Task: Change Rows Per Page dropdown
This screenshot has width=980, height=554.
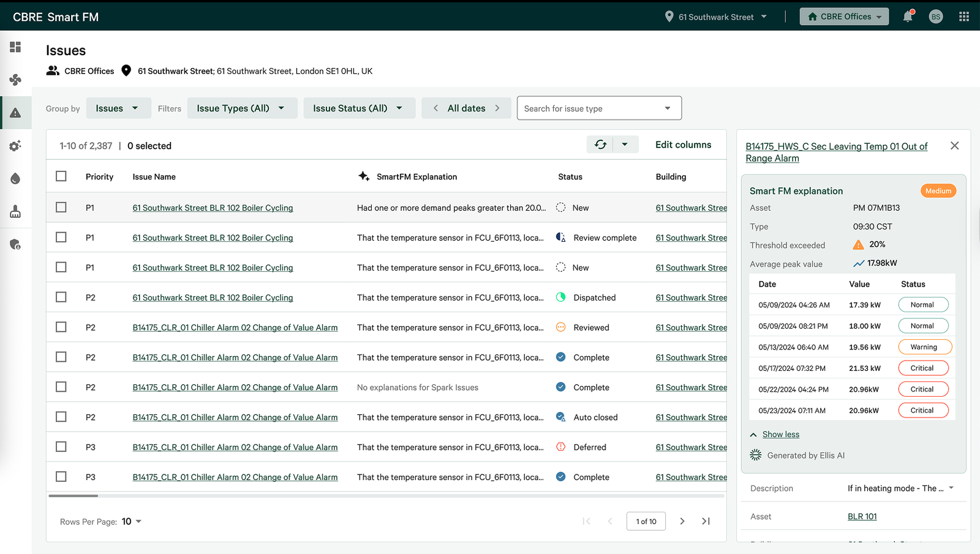Action: coord(132,522)
